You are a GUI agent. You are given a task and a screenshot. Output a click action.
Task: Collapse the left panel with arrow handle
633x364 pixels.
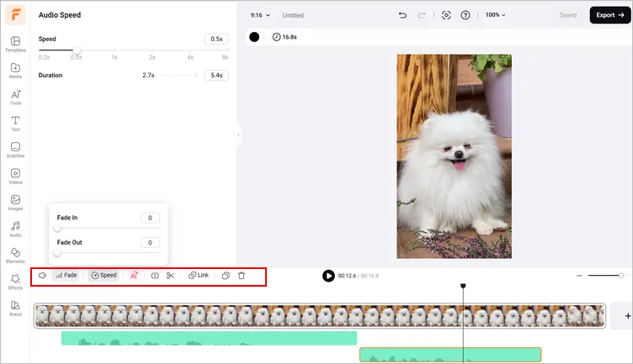click(x=238, y=135)
